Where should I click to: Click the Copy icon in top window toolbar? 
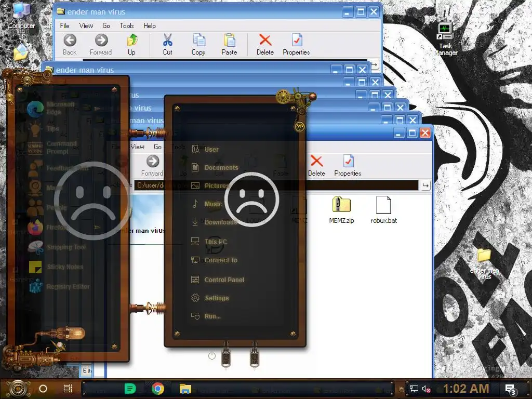(x=198, y=45)
